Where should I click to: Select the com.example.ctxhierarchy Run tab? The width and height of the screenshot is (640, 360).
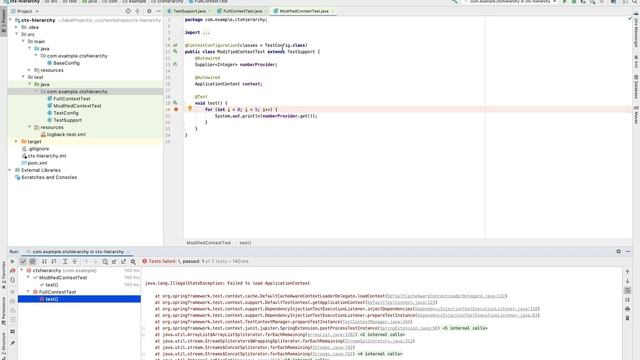tap(78, 252)
